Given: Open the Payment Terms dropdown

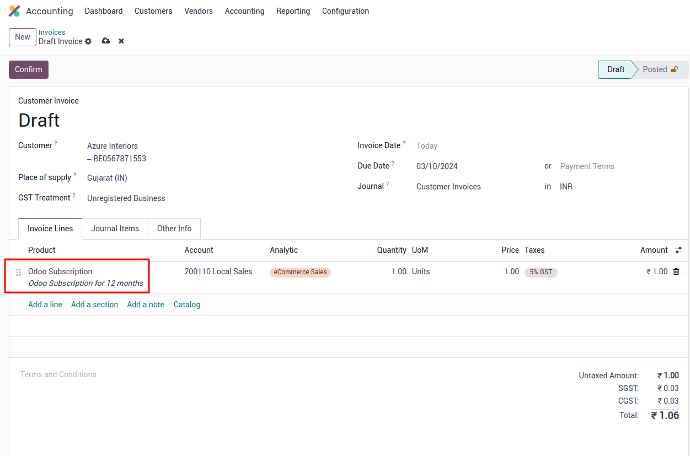Looking at the screenshot, I should (x=587, y=166).
